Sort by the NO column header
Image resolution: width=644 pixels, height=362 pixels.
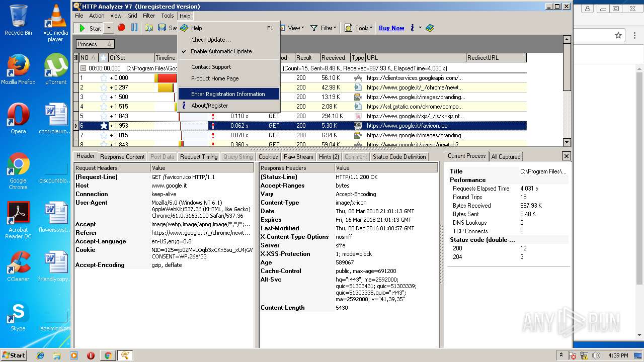point(89,58)
